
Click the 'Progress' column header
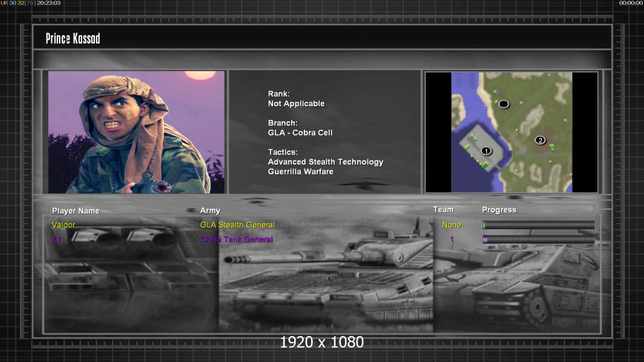(499, 210)
